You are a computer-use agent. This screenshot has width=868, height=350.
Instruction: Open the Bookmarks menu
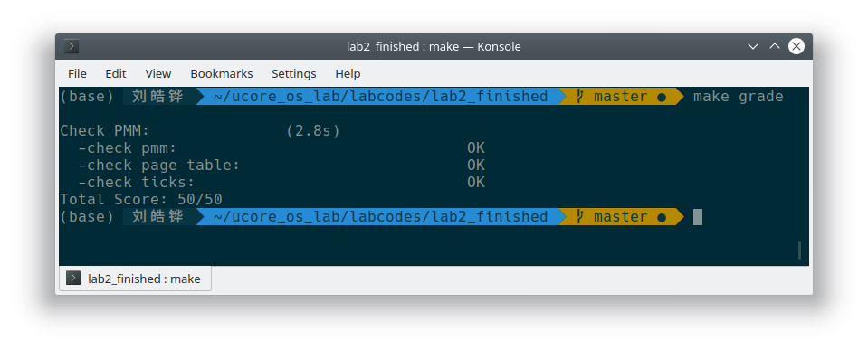[222, 73]
